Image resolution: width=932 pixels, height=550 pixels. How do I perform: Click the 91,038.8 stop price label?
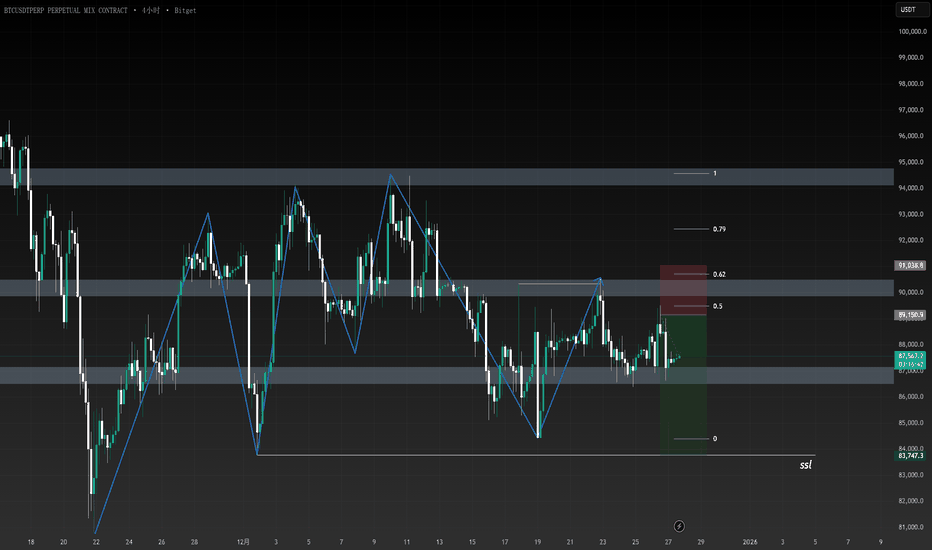tap(911, 266)
